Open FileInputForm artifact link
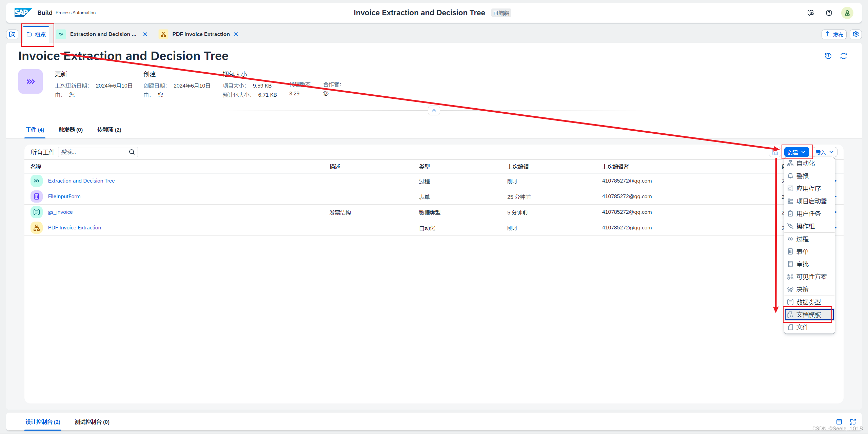This screenshot has height=434, width=868. click(64, 196)
